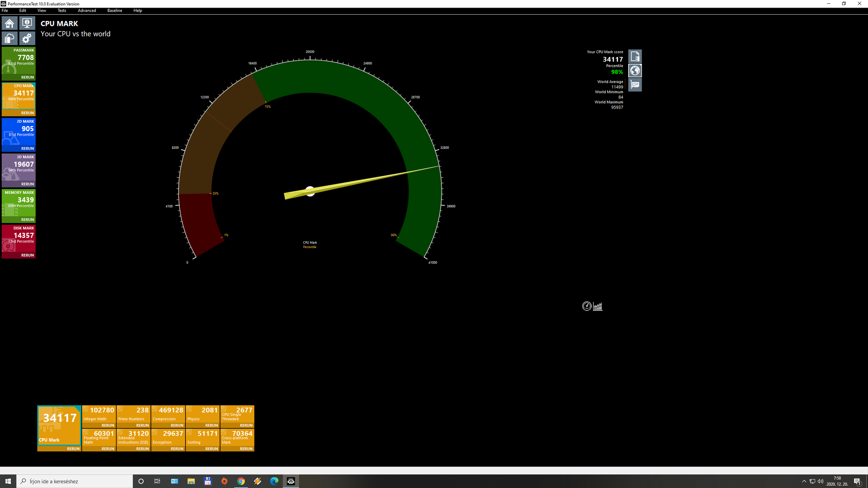Rerun the 2D Mark test

27,149
